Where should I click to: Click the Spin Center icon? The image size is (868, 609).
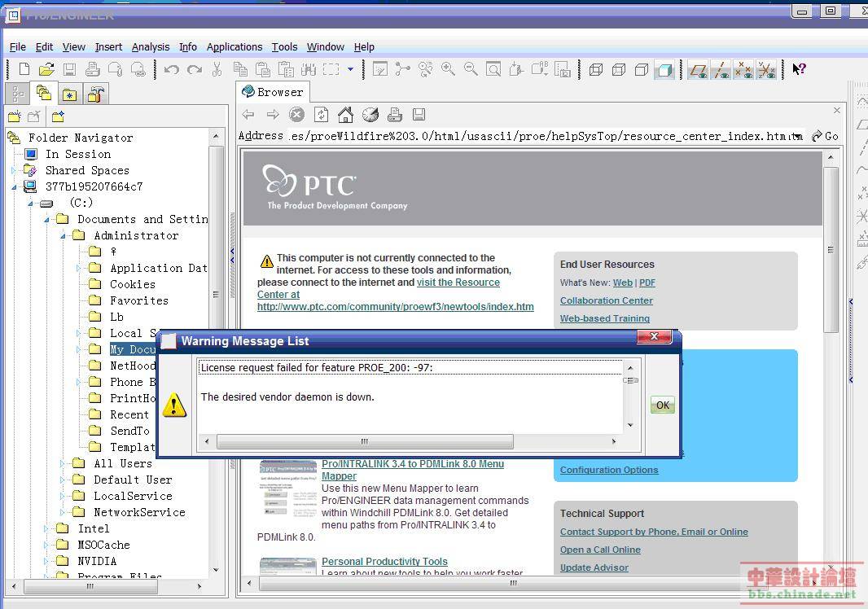(402, 69)
